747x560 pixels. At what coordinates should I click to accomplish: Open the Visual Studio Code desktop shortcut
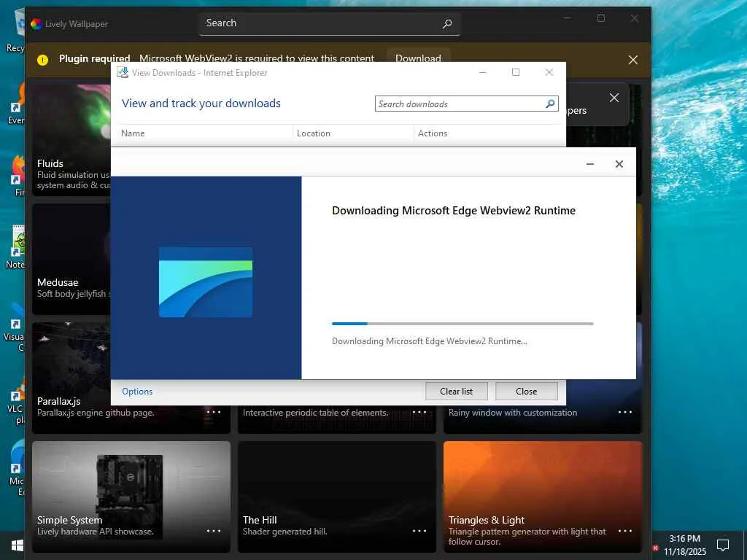(x=17, y=329)
